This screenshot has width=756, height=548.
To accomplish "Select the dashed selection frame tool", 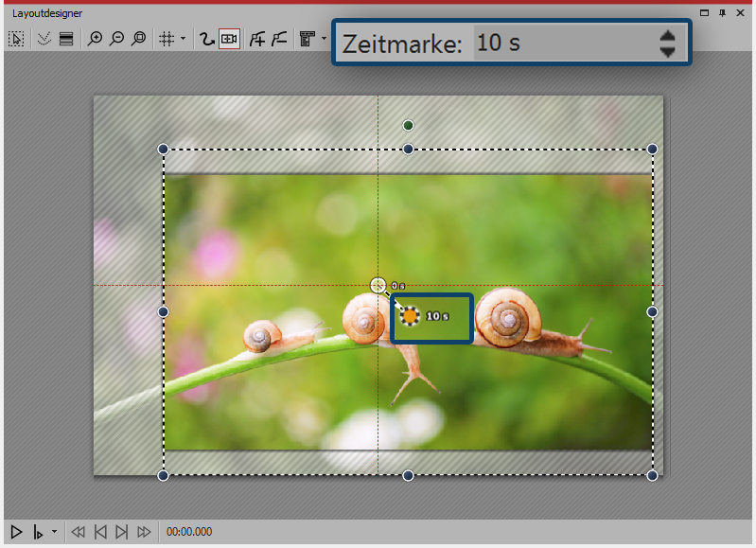I will pyautogui.click(x=16, y=39).
